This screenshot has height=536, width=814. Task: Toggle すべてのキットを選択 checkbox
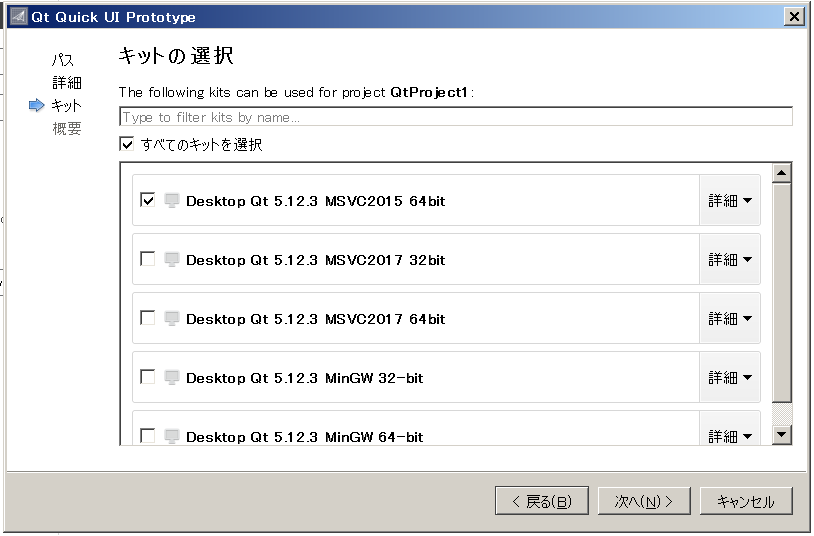126,144
